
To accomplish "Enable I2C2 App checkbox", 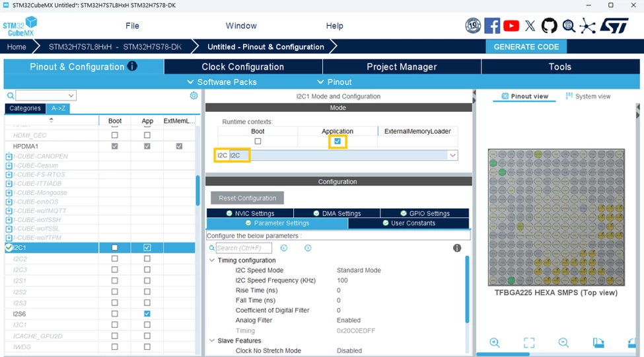I will (x=147, y=258).
